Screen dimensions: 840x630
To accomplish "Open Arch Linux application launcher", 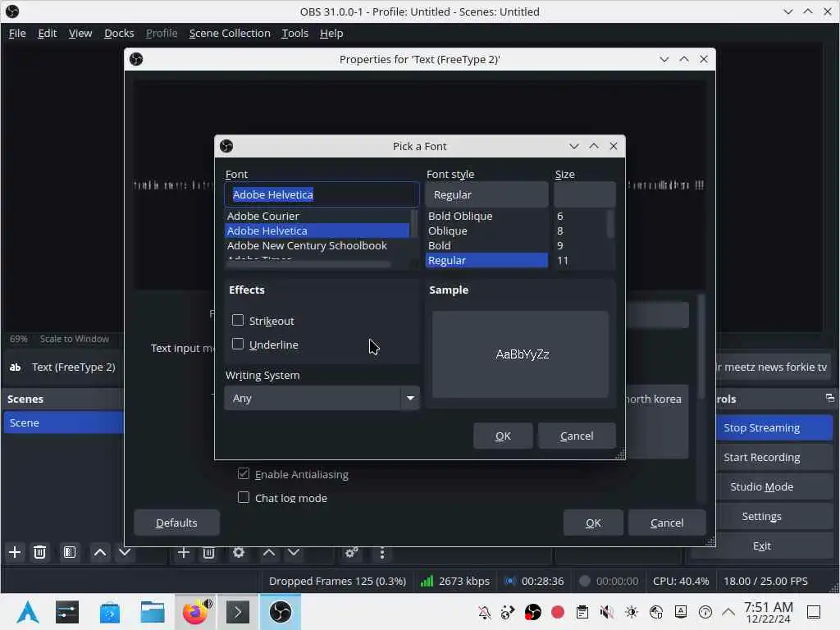I will coord(27,612).
